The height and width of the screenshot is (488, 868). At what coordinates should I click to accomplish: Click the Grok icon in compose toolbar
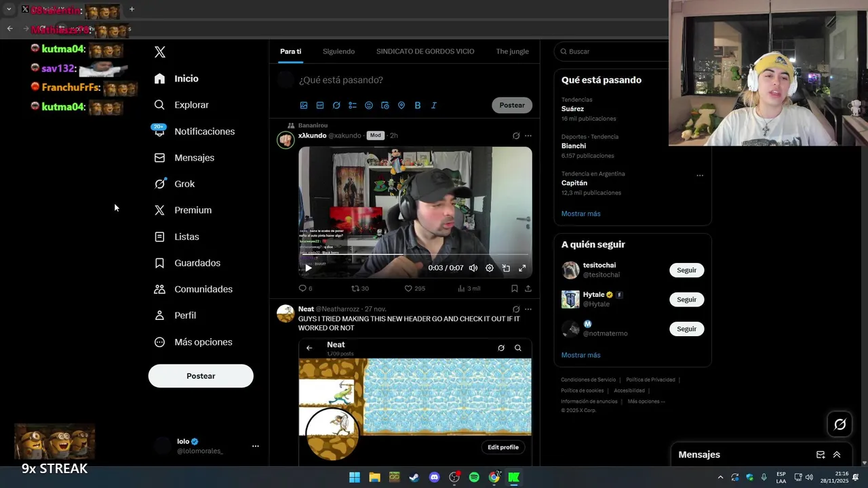click(x=336, y=105)
